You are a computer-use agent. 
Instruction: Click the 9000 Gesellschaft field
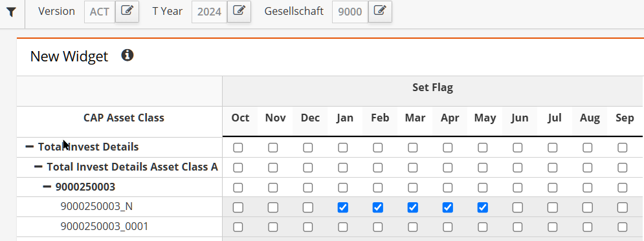pyautogui.click(x=350, y=12)
